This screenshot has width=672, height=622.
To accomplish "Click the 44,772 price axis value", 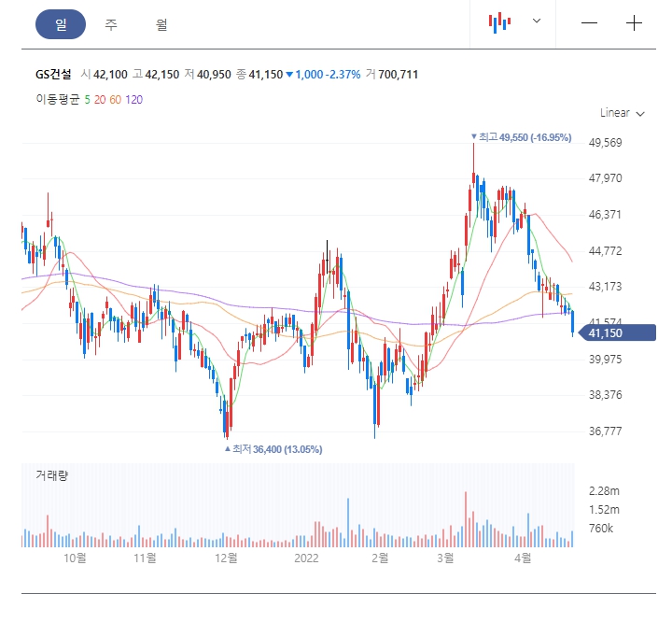I will click(605, 251).
